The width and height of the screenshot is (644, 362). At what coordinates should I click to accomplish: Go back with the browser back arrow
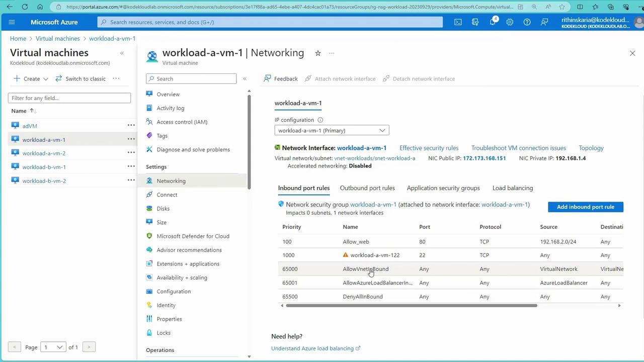click(x=10, y=7)
